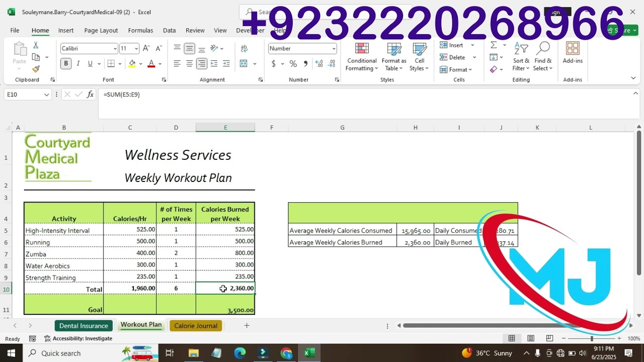
Task: Click the Cut scissors icon
Action: pos(36,45)
